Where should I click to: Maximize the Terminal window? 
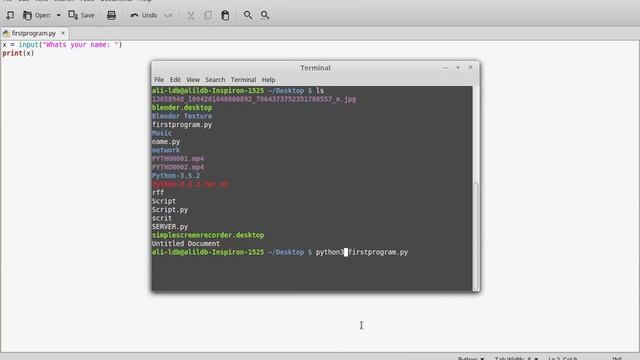458,68
